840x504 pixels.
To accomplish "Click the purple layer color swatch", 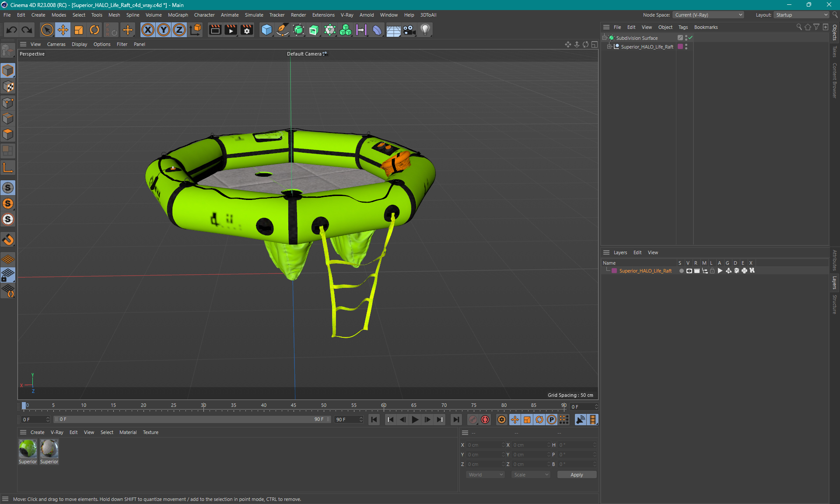I will (614, 271).
